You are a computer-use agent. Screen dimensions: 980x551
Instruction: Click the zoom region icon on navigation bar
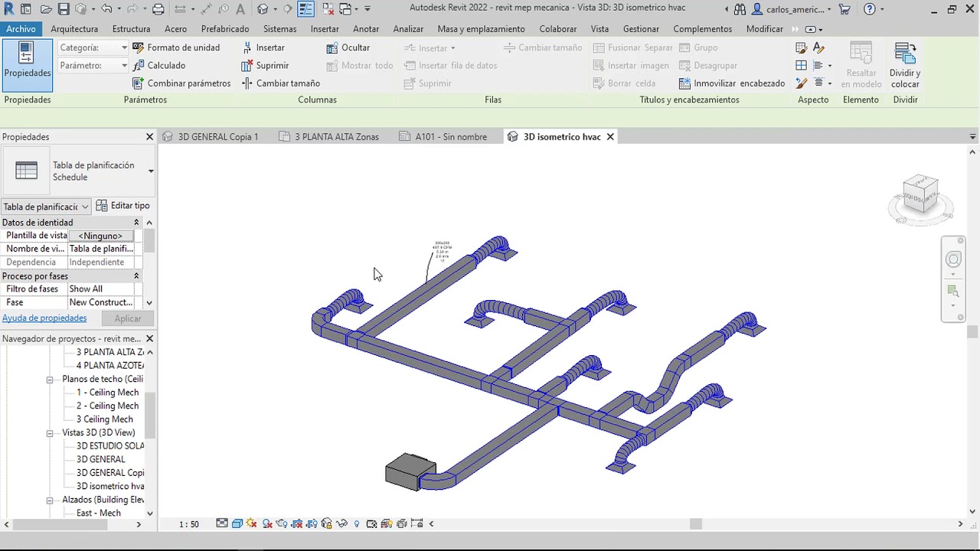tap(953, 292)
